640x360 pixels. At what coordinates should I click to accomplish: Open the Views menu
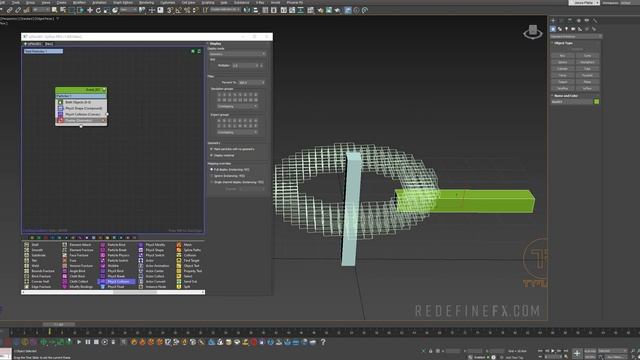coord(46,2)
